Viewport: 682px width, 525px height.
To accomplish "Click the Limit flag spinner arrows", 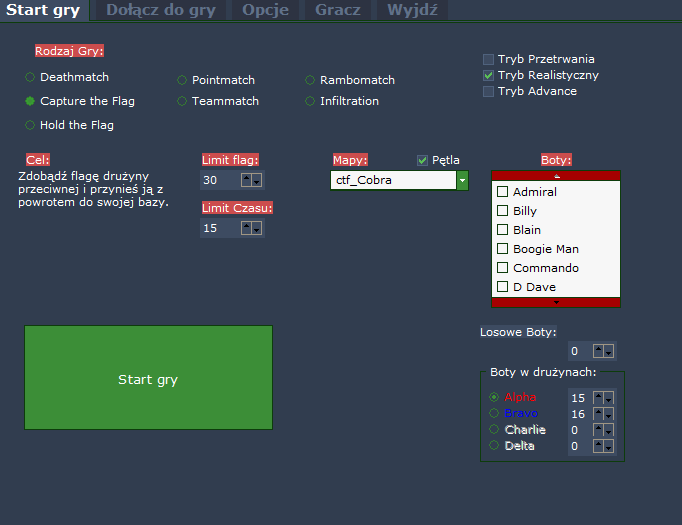I will [x=252, y=180].
